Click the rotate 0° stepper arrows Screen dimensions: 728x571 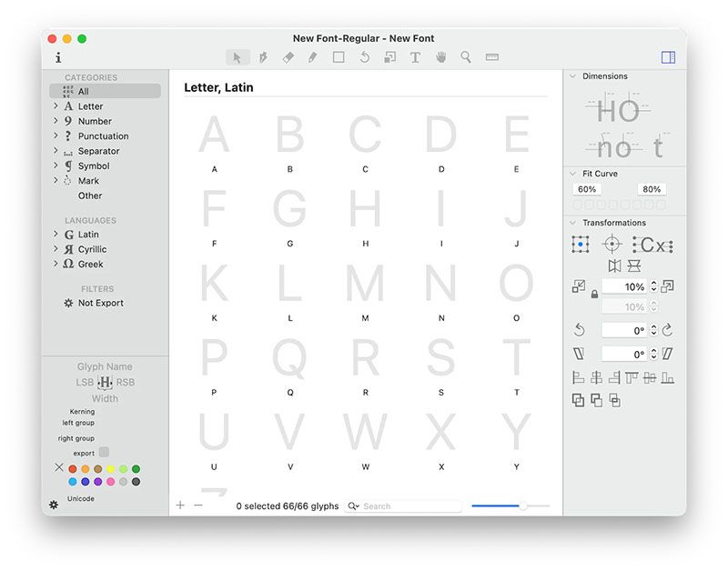(x=653, y=330)
